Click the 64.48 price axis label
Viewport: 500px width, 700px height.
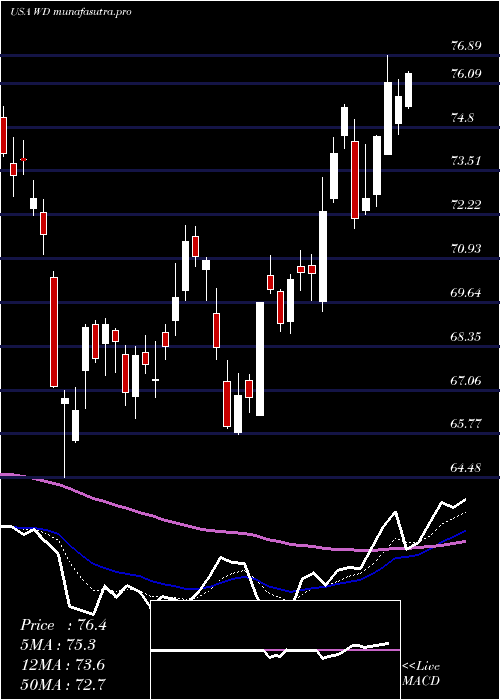point(466,467)
